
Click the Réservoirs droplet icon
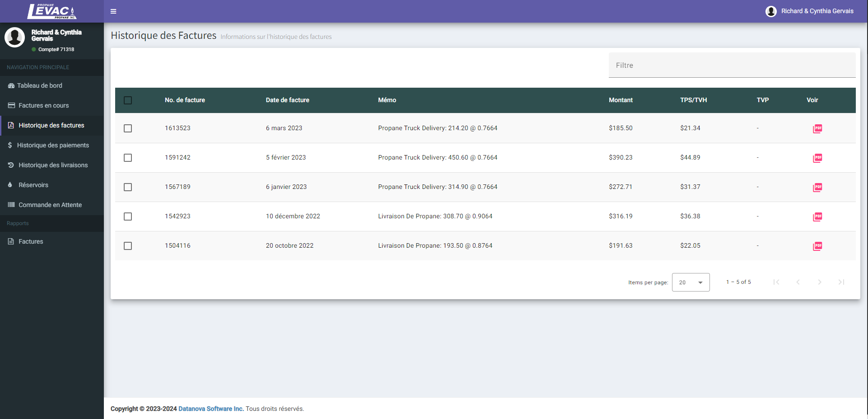[x=10, y=185]
